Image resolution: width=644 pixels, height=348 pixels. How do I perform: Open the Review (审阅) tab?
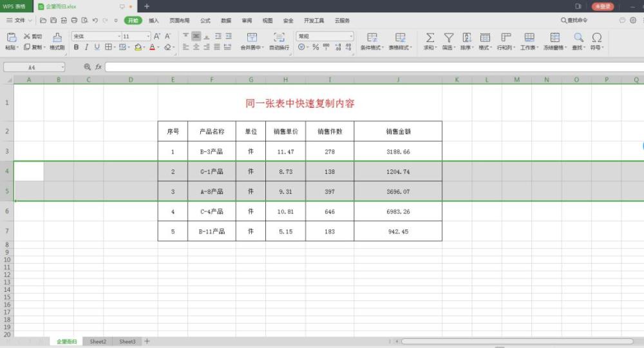click(x=247, y=20)
